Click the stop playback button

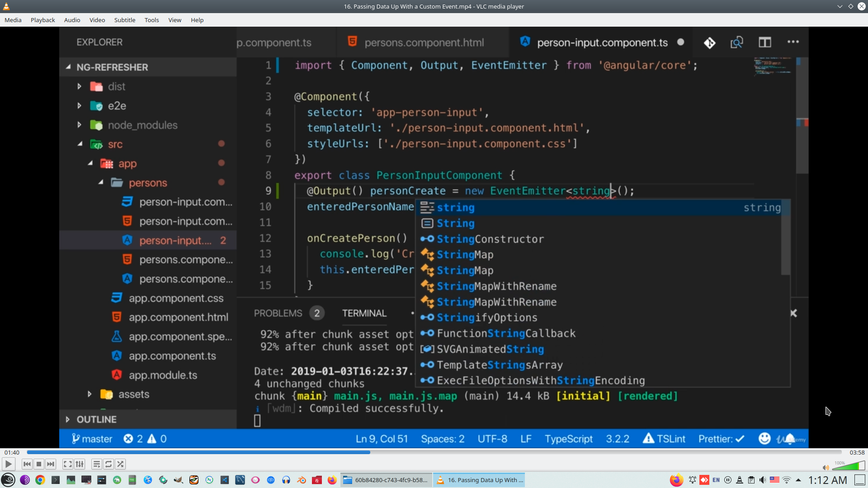pyautogui.click(x=39, y=464)
